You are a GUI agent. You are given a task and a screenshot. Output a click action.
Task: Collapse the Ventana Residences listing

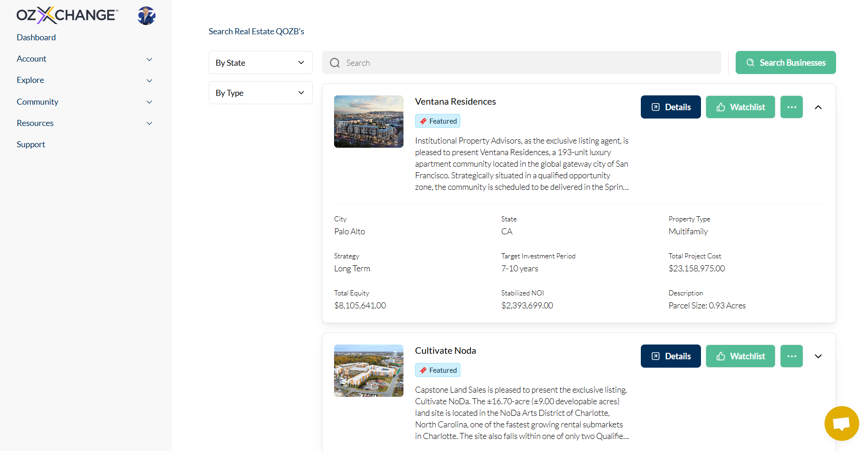tap(818, 107)
